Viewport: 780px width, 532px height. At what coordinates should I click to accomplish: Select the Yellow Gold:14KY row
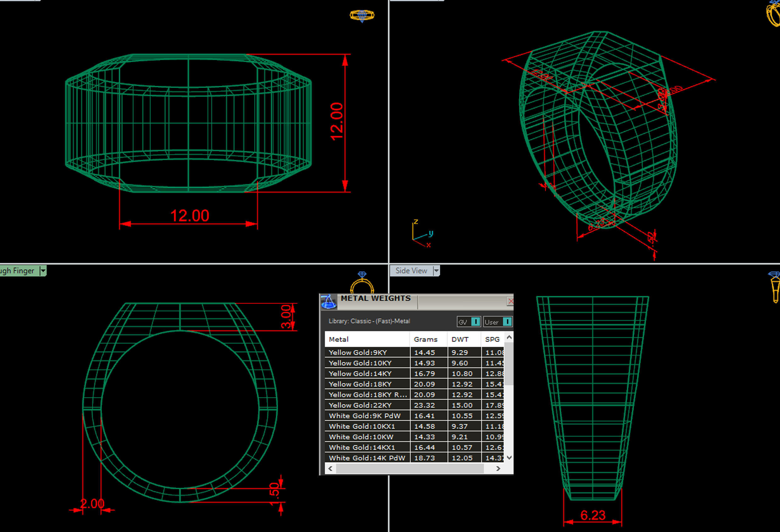tap(415, 373)
